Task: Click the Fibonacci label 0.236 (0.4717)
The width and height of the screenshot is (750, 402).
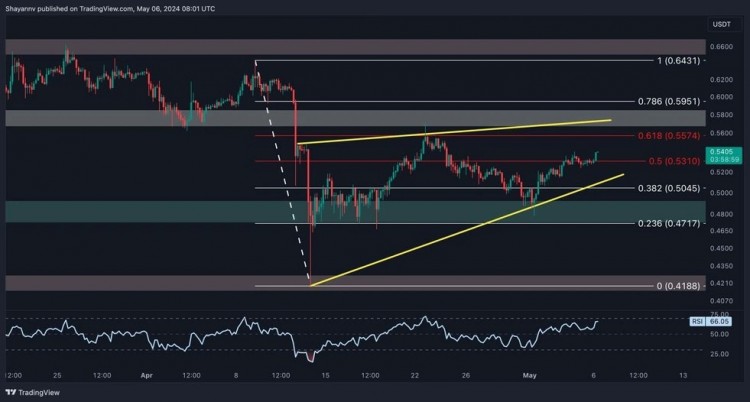Action: coord(669,223)
